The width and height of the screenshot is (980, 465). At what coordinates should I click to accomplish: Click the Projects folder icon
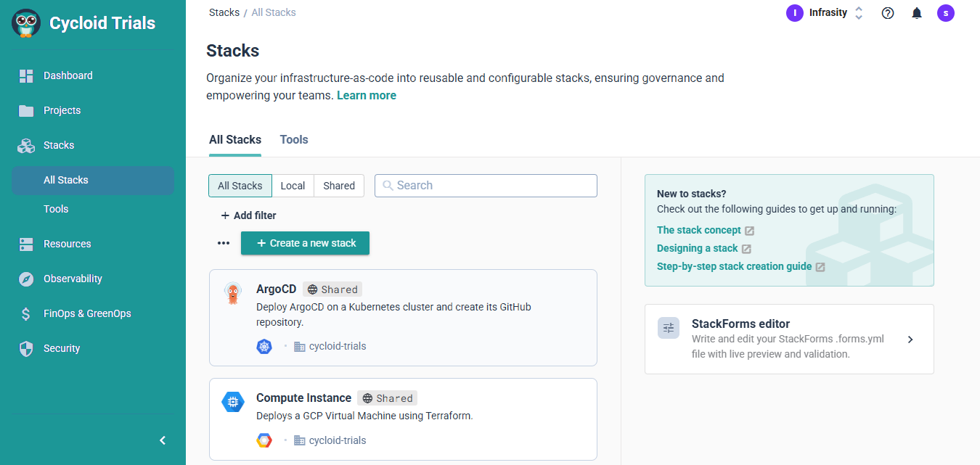tap(26, 110)
